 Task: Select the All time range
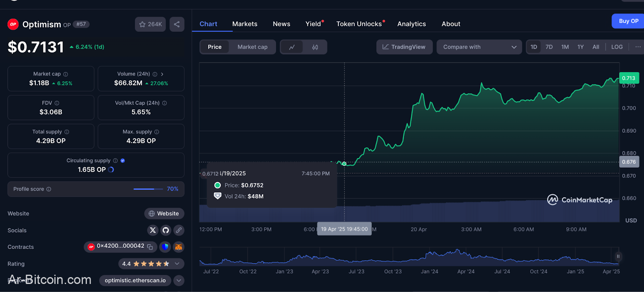click(596, 47)
